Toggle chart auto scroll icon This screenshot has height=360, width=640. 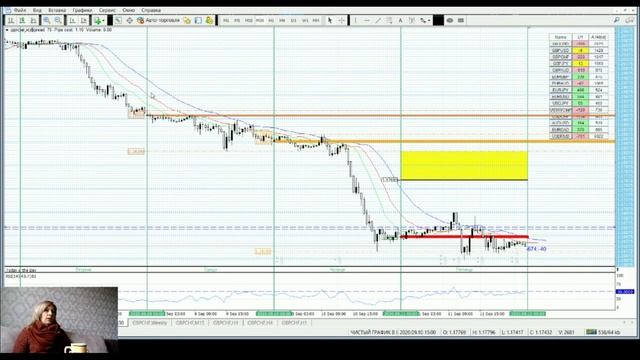pyautogui.click(x=72, y=20)
